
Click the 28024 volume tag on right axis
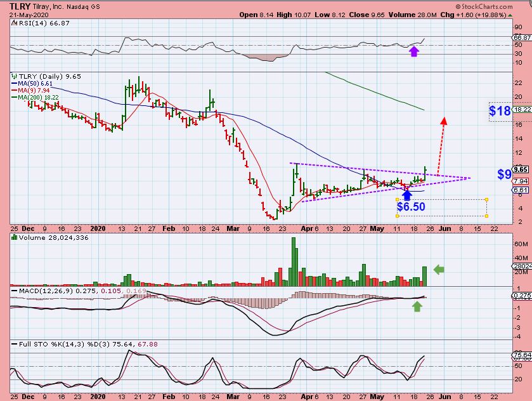(522, 266)
